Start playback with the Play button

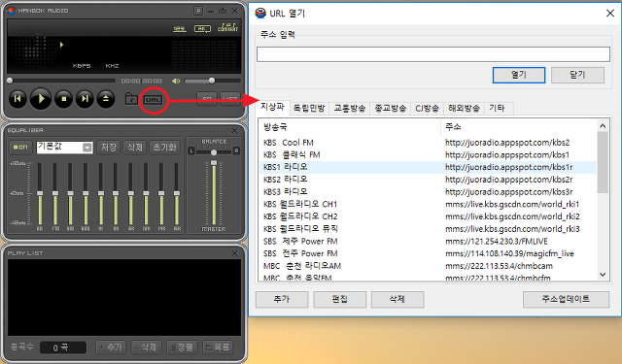tap(41, 99)
